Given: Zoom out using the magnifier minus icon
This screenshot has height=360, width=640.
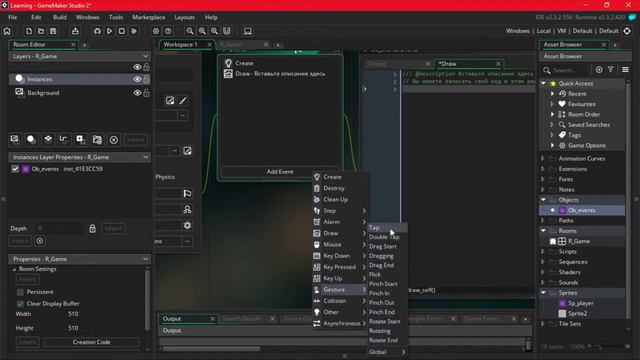Looking at the screenshot, I should coord(190,31).
